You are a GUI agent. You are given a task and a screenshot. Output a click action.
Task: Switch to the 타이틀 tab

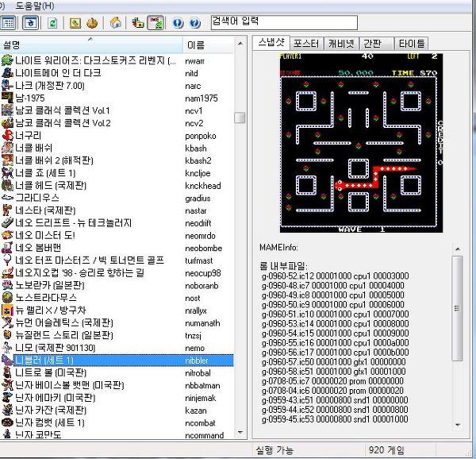[411, 44]
